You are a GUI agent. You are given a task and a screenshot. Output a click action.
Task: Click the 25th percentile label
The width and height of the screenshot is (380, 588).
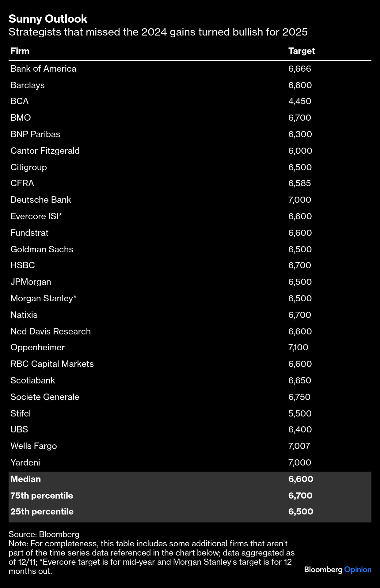[42, 511]
